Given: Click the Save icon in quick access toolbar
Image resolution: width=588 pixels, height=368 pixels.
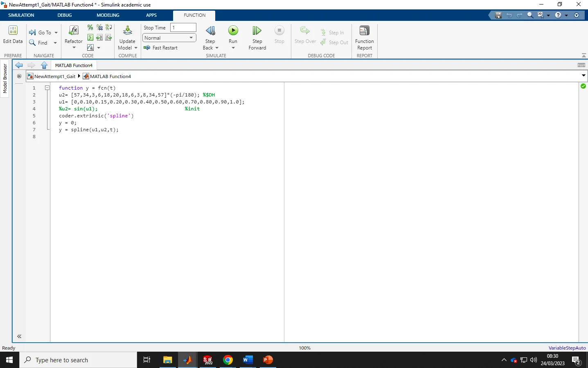Looking at the screenshot, I should pos(498,15).
